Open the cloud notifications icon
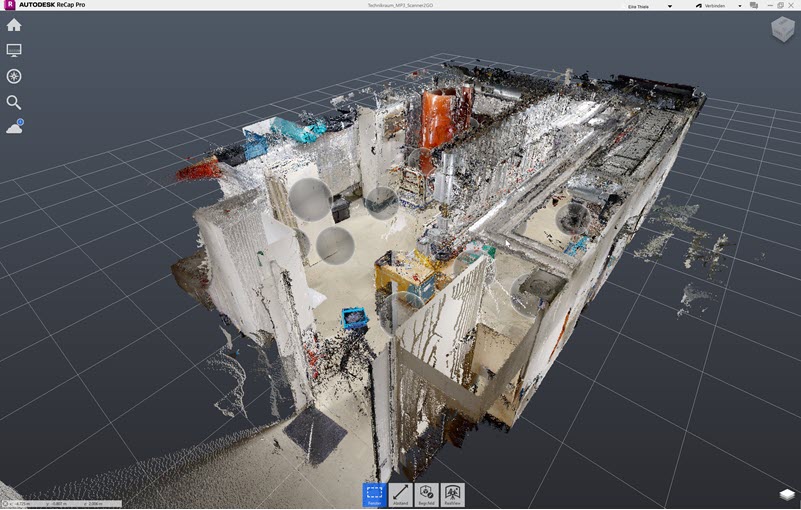 [x=15, y=127]
